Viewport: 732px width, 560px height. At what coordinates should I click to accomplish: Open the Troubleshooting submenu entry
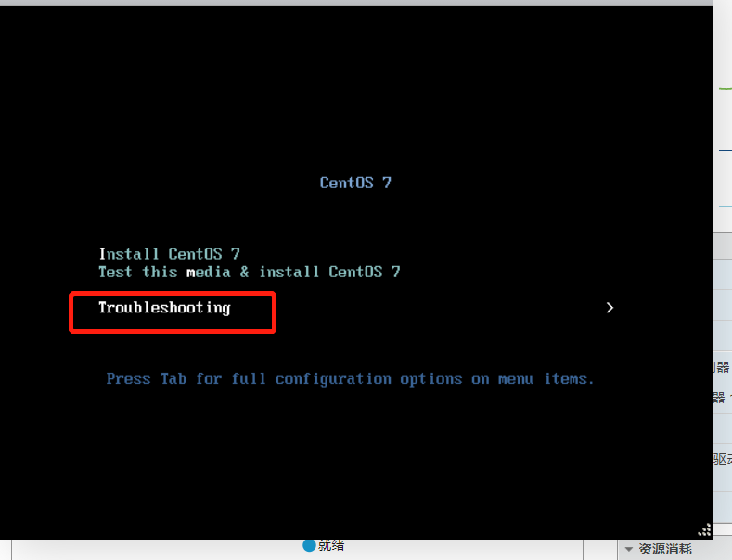[x=164, y=308]
